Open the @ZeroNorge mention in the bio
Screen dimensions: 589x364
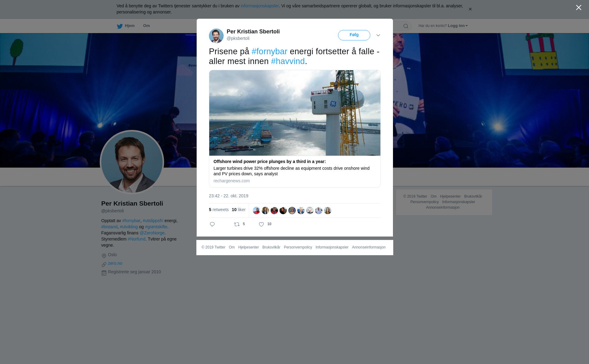[x=152, y=233]
